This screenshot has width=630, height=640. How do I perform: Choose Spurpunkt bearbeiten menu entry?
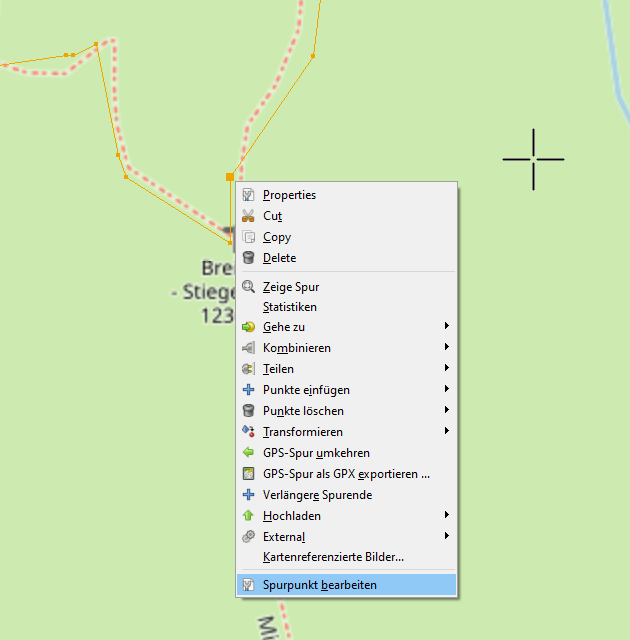click(346, 585)
